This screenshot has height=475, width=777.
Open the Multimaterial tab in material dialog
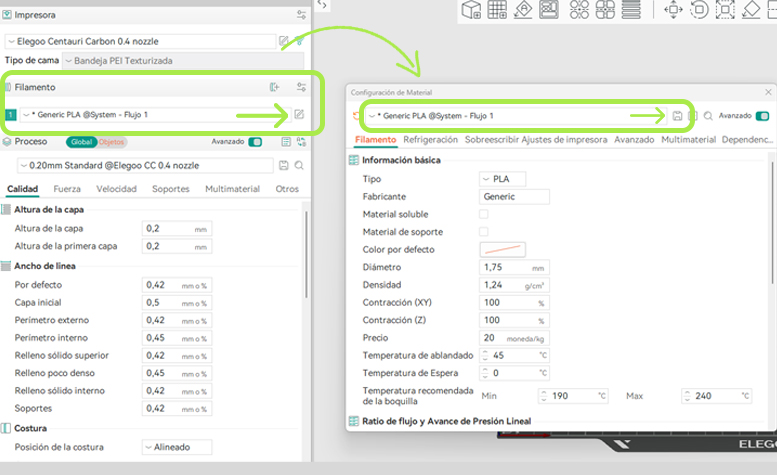tap(689, 140)
